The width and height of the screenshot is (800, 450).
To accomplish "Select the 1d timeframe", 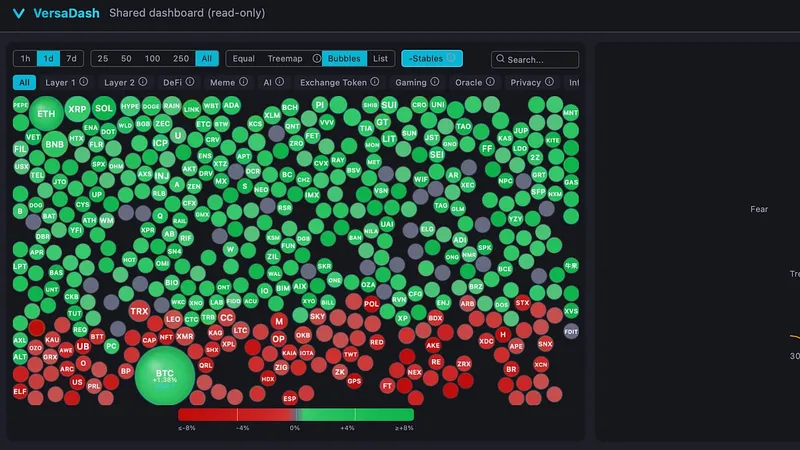I will [48, 59].
